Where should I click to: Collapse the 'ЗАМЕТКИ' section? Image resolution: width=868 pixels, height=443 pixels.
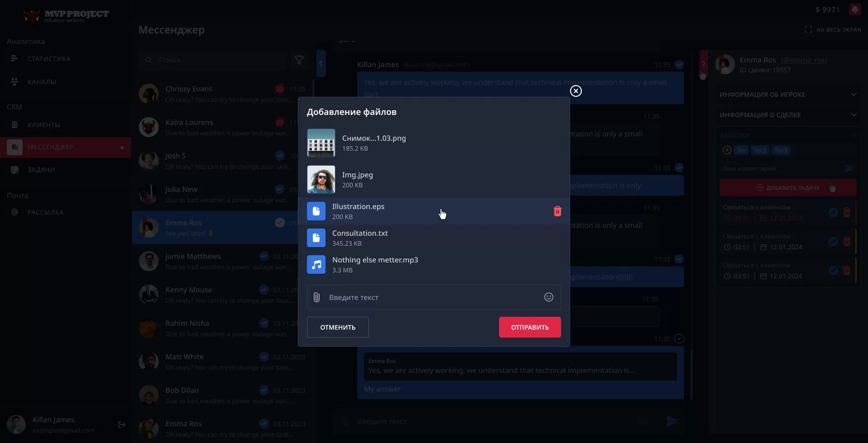tap(854, 135)
